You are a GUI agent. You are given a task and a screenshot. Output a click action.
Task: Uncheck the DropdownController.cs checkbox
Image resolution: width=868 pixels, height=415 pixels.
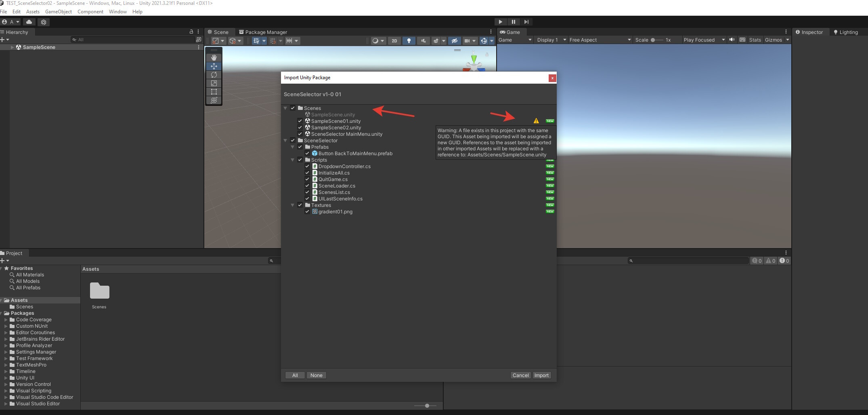(x=307, y=166)
